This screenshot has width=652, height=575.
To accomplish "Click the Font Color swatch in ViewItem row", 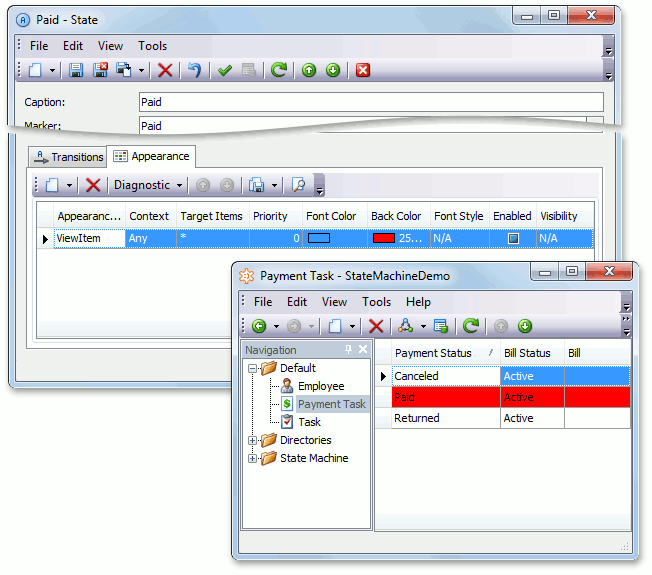I will coord(319,238).
